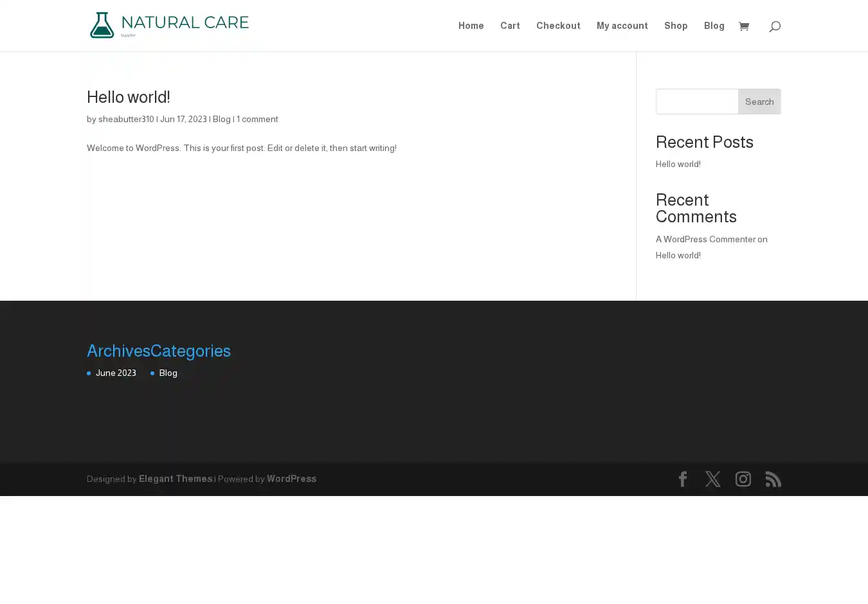This screenshot has height=604, width=868.
Task: Click the Natural Care logo
Action: 169,25
